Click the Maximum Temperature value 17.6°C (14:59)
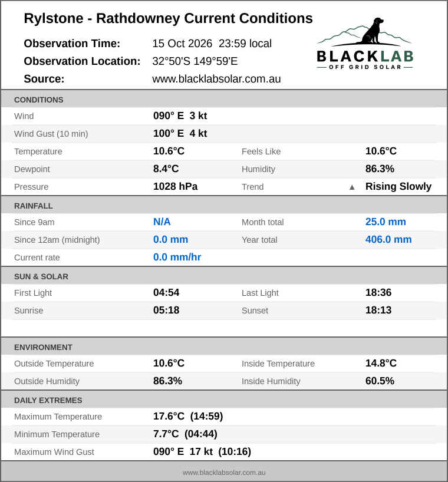 click(188, 416)
